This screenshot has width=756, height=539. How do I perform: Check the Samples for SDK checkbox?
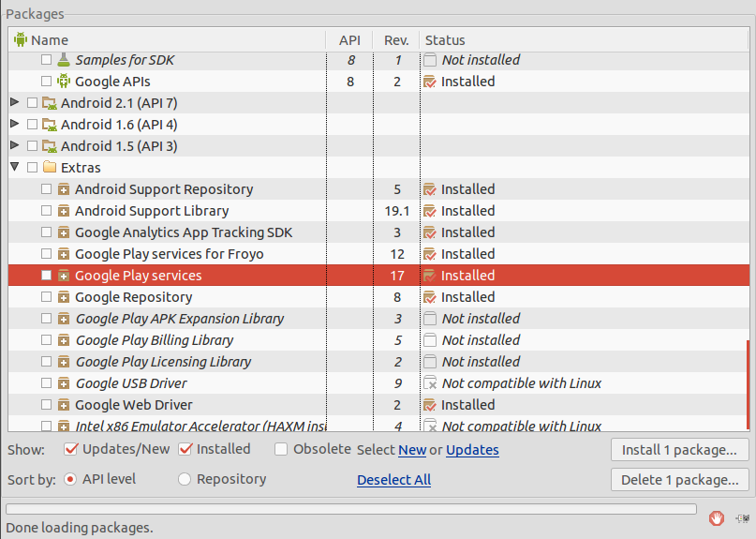46,59
